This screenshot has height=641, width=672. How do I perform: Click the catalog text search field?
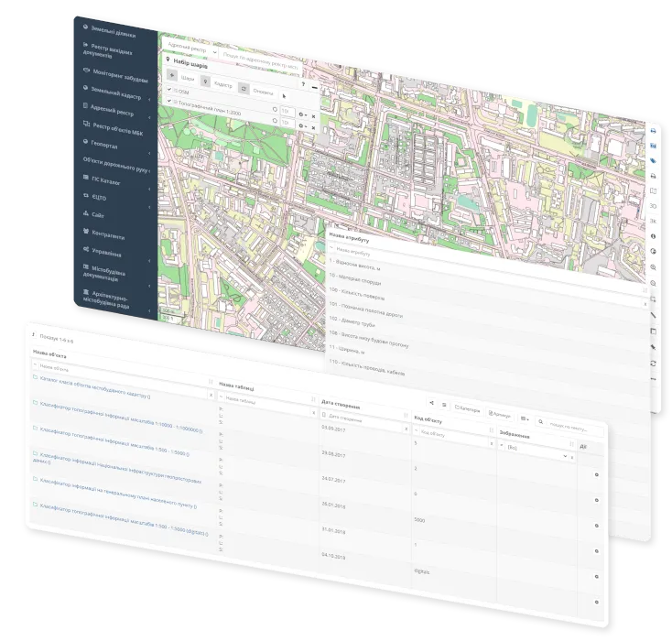574,428
